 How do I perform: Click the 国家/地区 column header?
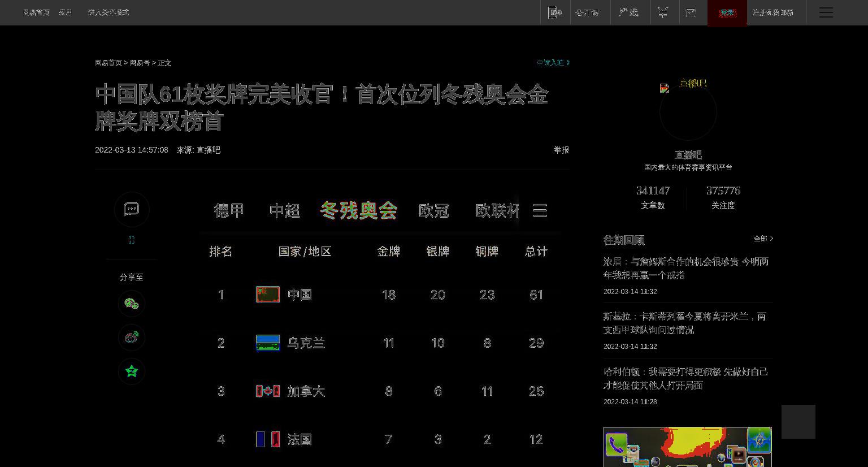coord(305,252)
